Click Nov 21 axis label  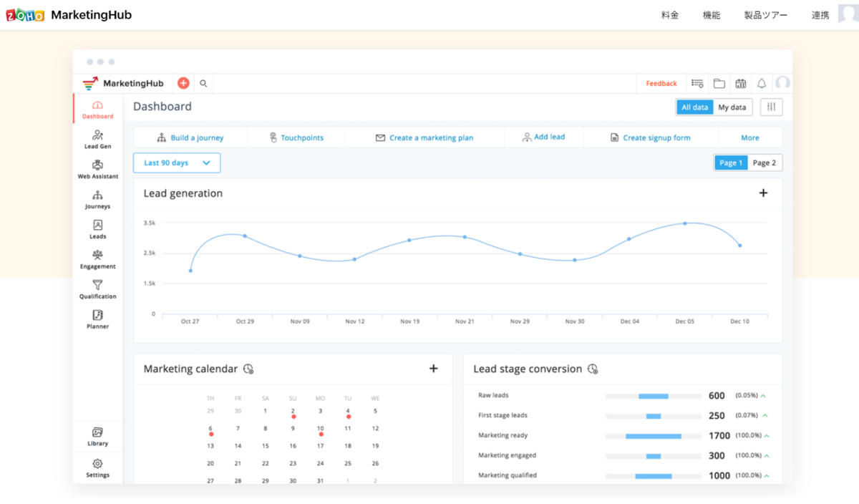pos(465,321)
